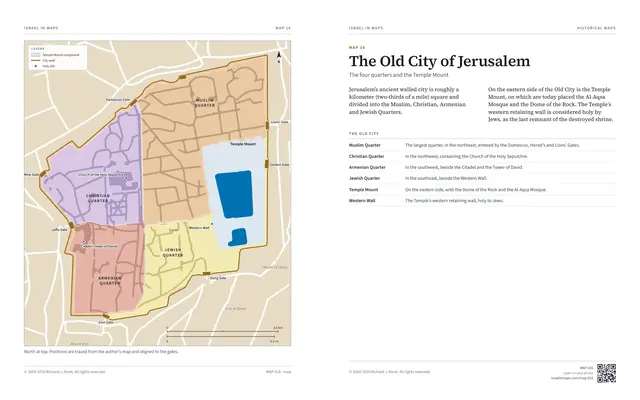Screen dimensions: 640x400
Task: Click the north arrow compass icon on map
Action: point(279,57)
